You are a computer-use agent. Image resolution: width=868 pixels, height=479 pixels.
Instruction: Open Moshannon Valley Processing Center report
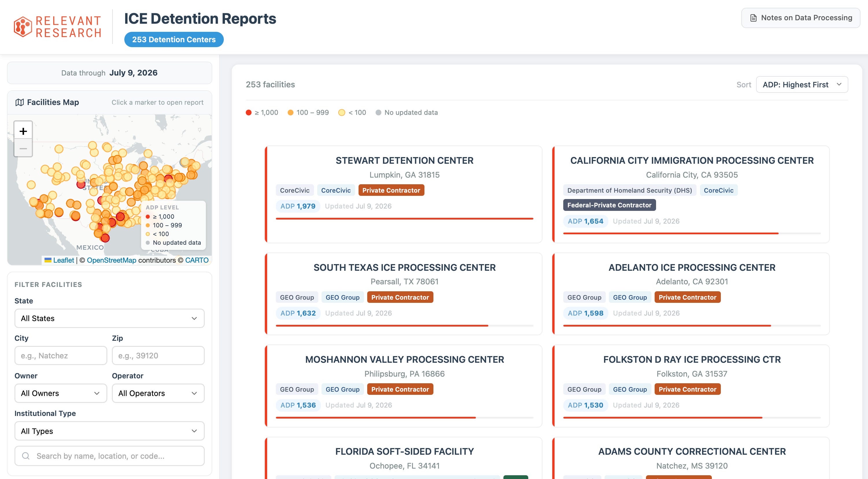(404, 359)
